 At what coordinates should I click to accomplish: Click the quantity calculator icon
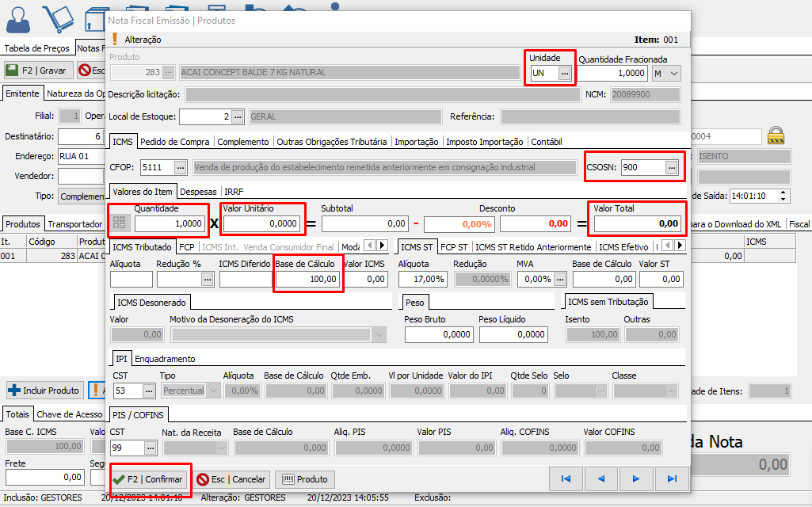[x=120, y=224]
